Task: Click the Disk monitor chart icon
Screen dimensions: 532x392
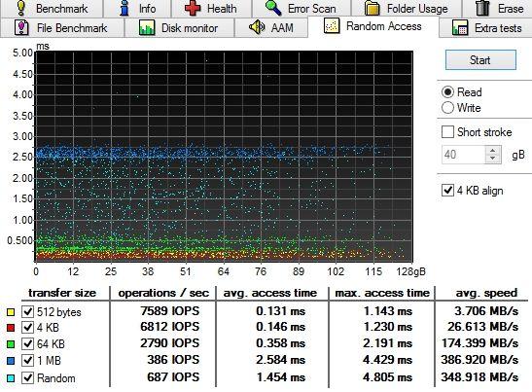Action: (147, 27)
